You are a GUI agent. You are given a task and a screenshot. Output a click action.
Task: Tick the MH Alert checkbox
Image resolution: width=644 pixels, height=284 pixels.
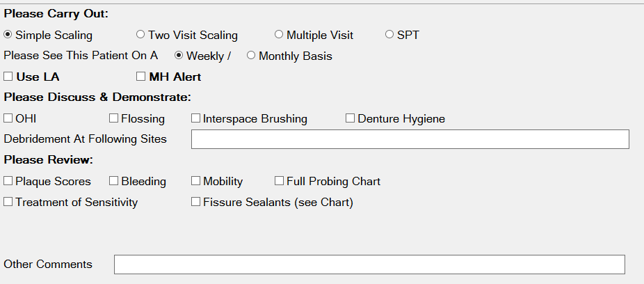pyautogui.click(x=141, y=77)
